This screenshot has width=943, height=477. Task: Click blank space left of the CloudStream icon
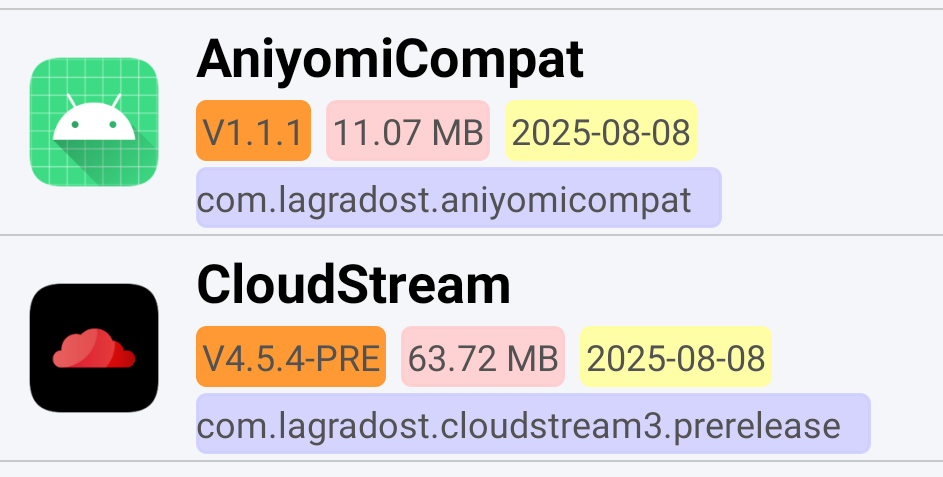point(14,348)
